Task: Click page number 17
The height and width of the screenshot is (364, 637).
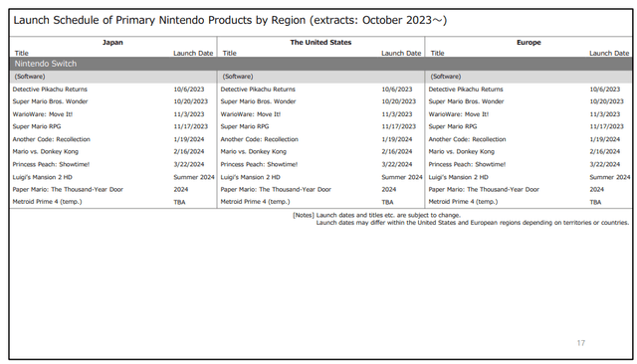Action: (x=581, y=343)
